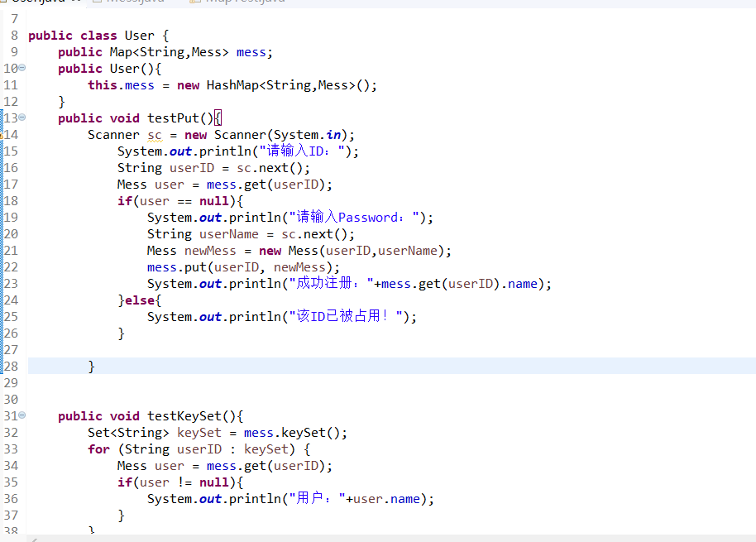
Task: Click the class name 'User' on line 8
Action: point(139,36)
